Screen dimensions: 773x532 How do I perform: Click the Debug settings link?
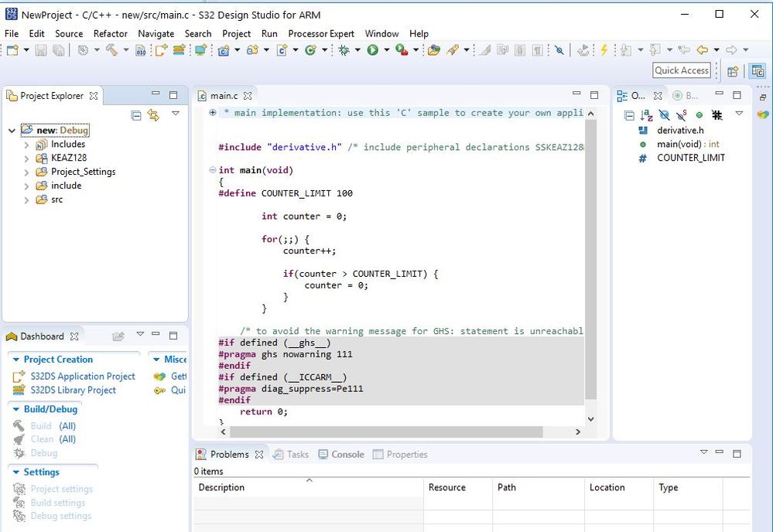(60, 516)
